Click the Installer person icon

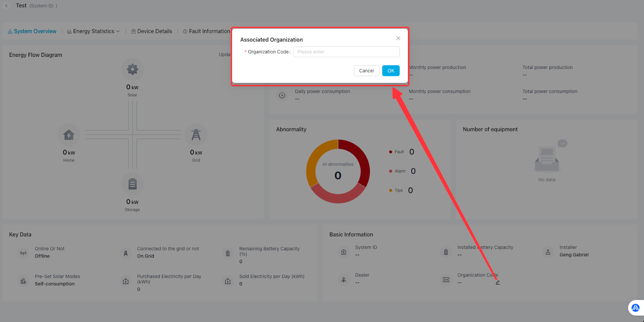[548, 252]
